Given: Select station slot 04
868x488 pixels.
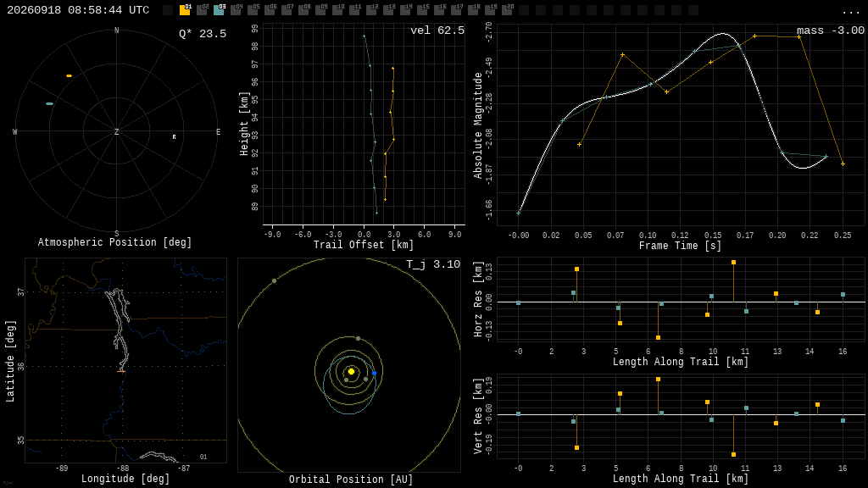Looking at the screenshot, I should click(236, 10).
